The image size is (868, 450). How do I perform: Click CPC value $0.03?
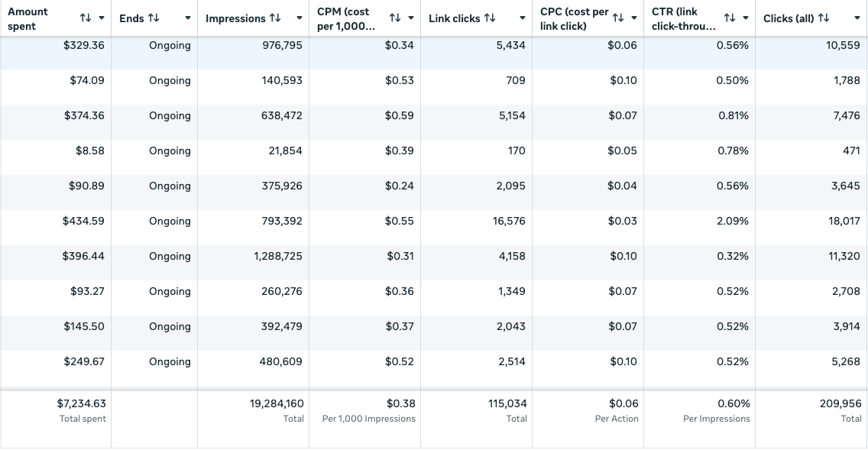(x=622, y=221)
